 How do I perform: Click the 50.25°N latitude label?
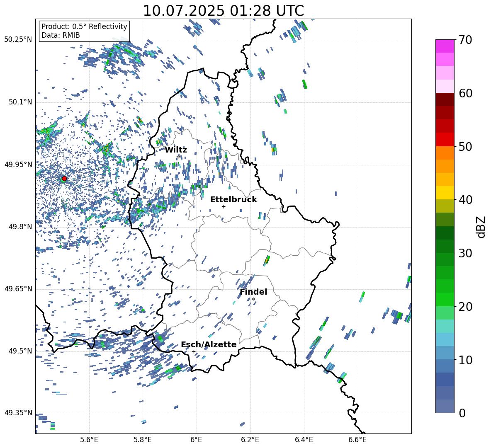(x=18, y=40)
